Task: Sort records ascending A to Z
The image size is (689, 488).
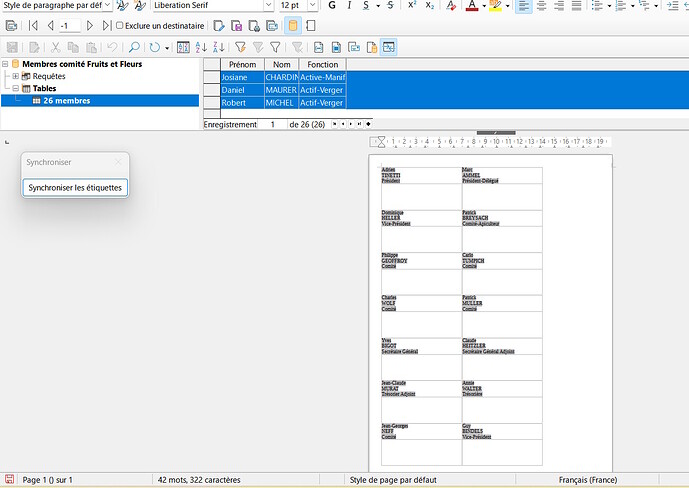Action: pyautogui.click(x=201, y=47)
